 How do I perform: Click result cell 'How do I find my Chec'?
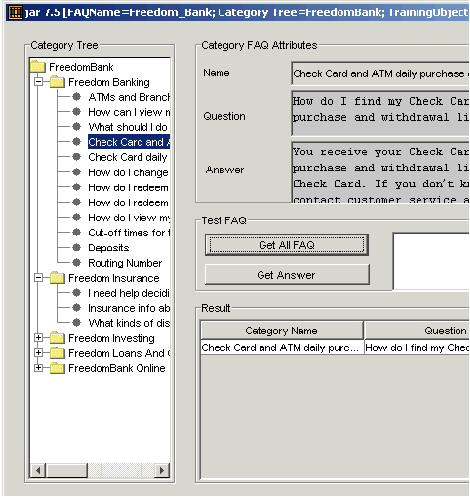tap(417, 348)
